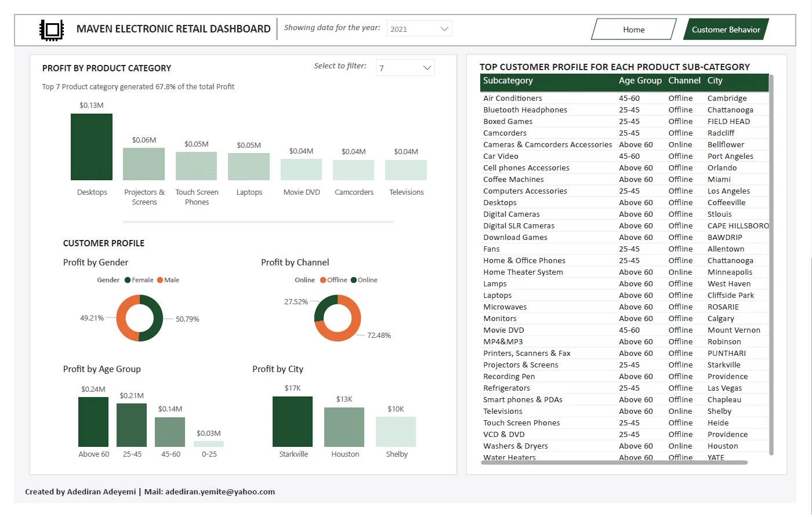Sort table by Subcategory column header

tap(508, 81)
